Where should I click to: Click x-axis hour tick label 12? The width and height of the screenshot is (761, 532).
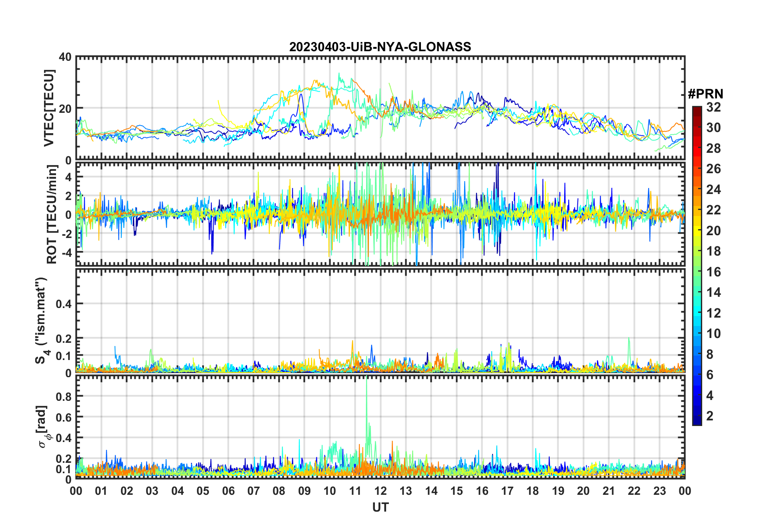click(380, 491)
